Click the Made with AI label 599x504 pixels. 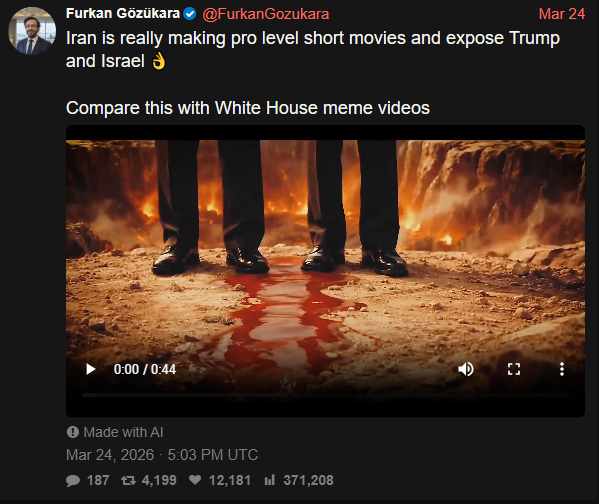(123, 432)
